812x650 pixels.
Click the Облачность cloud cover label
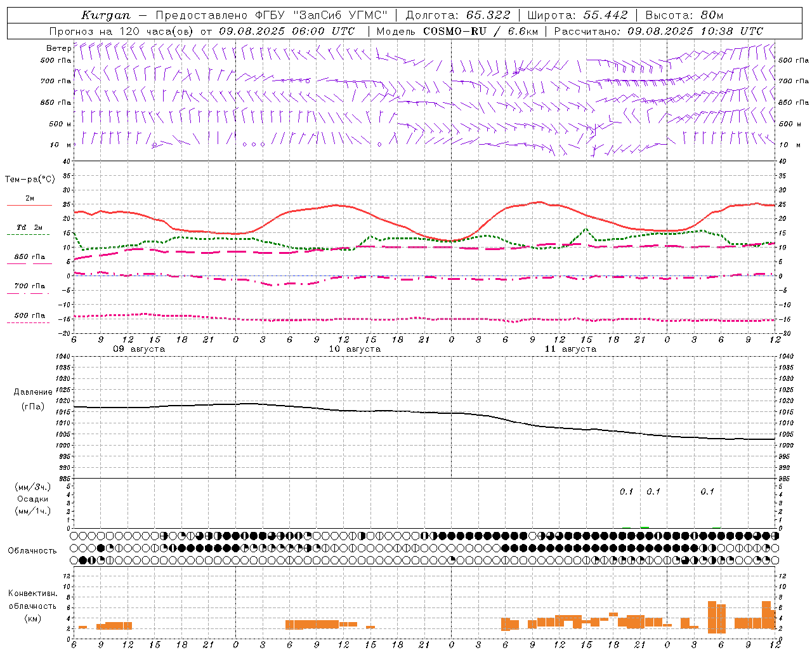point(32,551)
